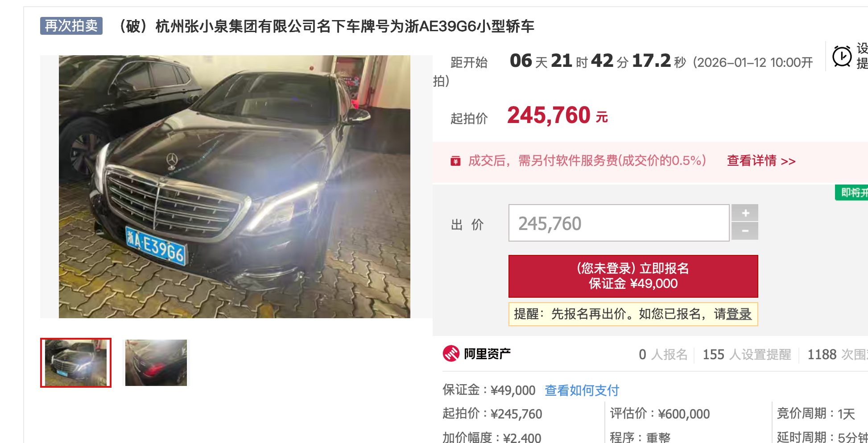The height and width of the screenshot is (443, 868).
Task: Click the bid price input field
Action: (618, 223)
